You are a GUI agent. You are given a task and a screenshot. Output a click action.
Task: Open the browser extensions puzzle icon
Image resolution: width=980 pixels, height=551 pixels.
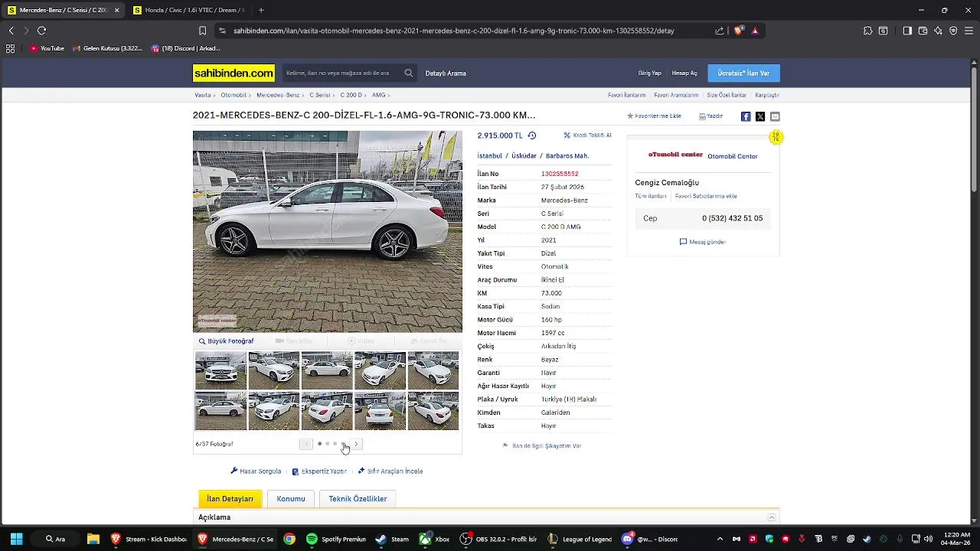867,31
